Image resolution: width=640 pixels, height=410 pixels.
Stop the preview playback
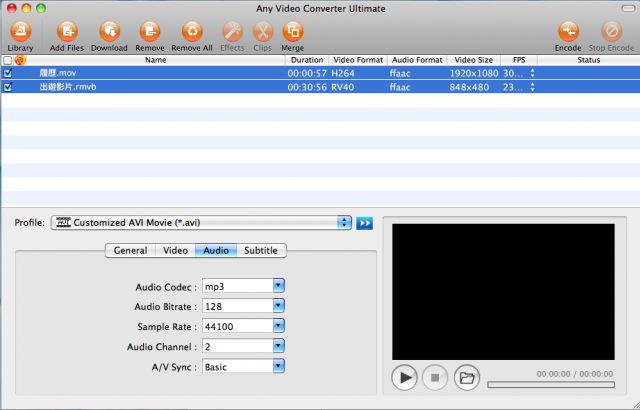pos(435,377)
